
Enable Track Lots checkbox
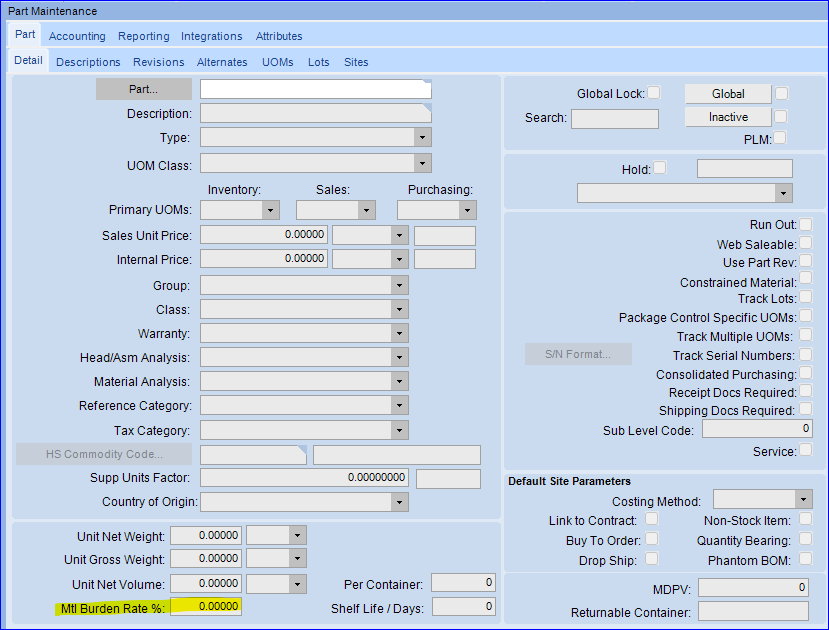[x=806, y=297]
